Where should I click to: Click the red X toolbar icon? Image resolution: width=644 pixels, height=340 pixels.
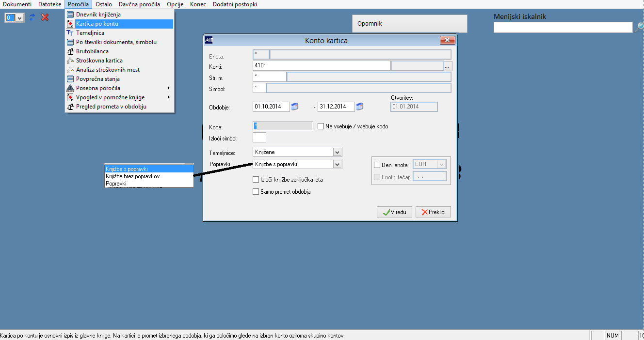[45, 17]
